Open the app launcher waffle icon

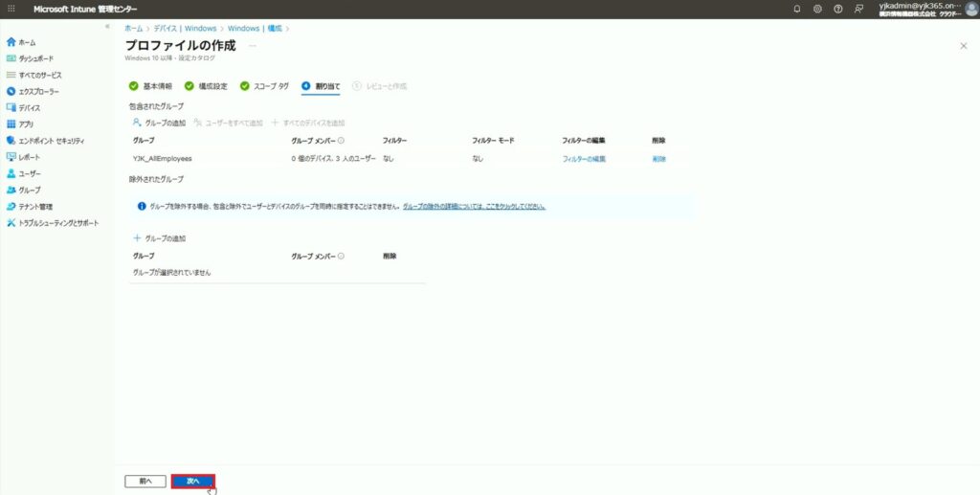pyautogui.click(x=11, y=9)
